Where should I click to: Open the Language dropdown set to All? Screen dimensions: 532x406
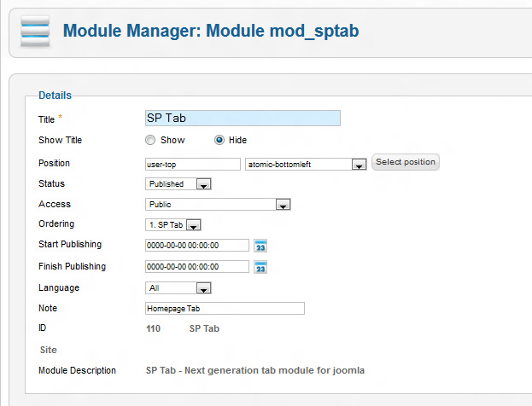coord(178,288)
